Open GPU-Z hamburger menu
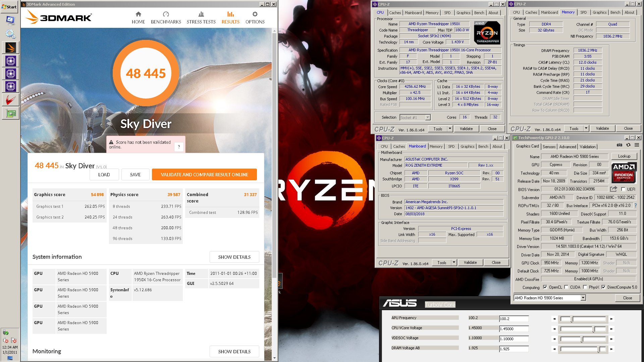Viewport: 644px width, 362px height. 637,145
